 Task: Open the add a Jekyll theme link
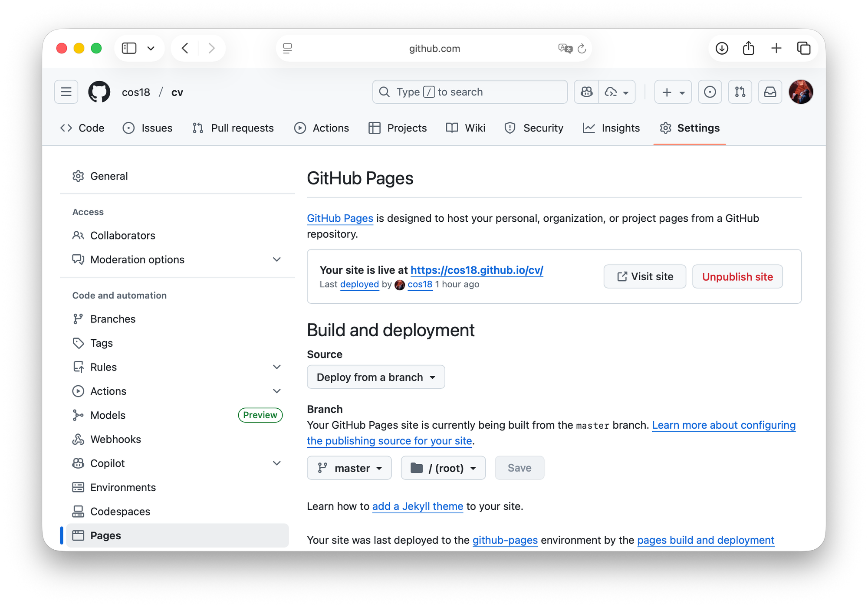click(x=418, y=506)
